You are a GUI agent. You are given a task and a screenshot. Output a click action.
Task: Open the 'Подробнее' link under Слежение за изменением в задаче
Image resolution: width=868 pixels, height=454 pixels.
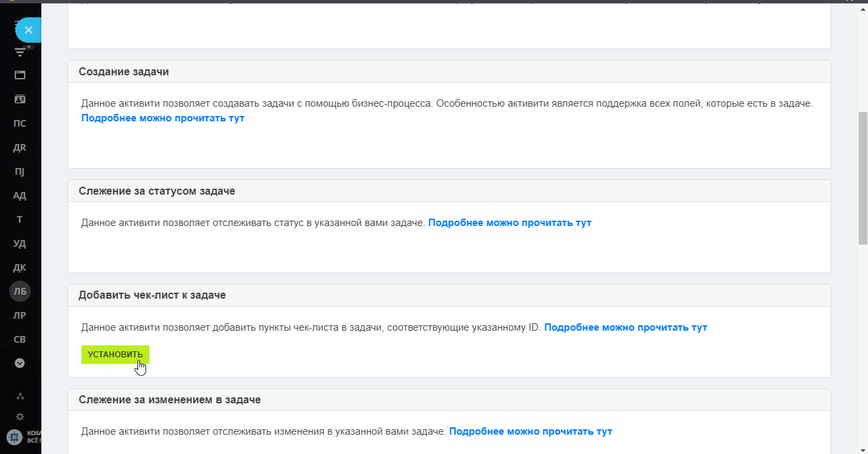pos(530,431)
